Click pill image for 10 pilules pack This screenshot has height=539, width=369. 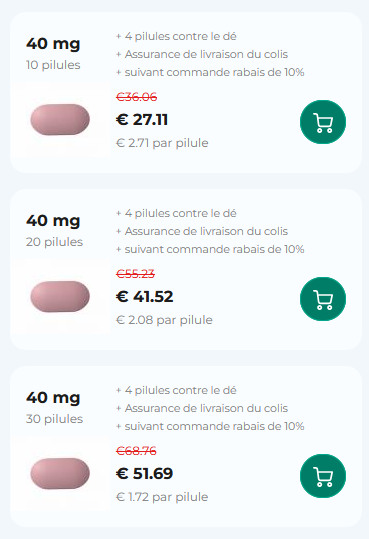point(60,119)
